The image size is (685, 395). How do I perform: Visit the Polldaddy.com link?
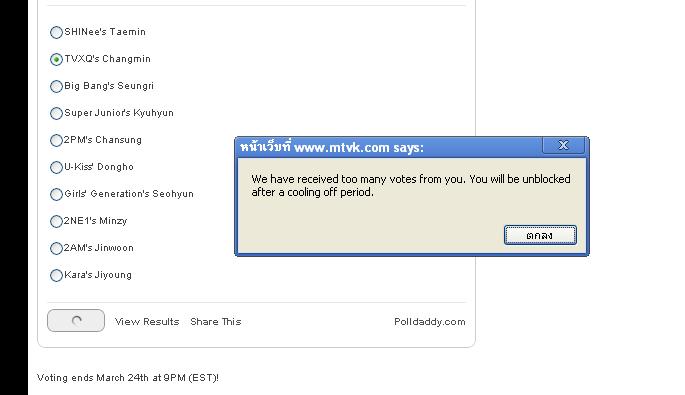click(x=430, y=322)
